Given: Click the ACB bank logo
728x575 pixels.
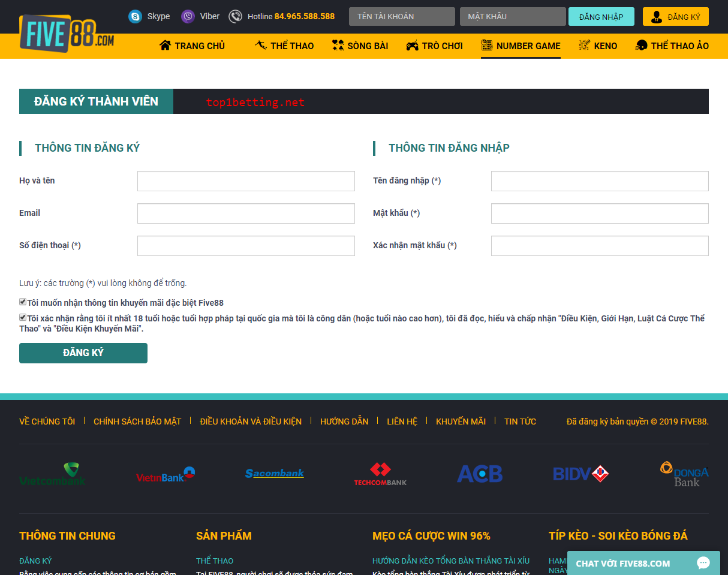Looking at the screenshot, I should click(x=480, y=474).
